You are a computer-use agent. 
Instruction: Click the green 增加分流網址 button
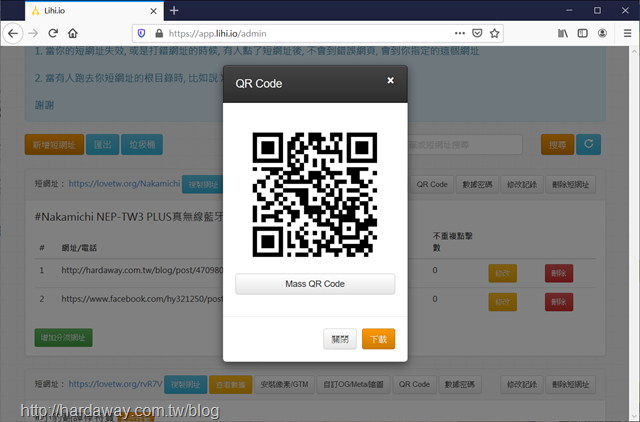63,338
